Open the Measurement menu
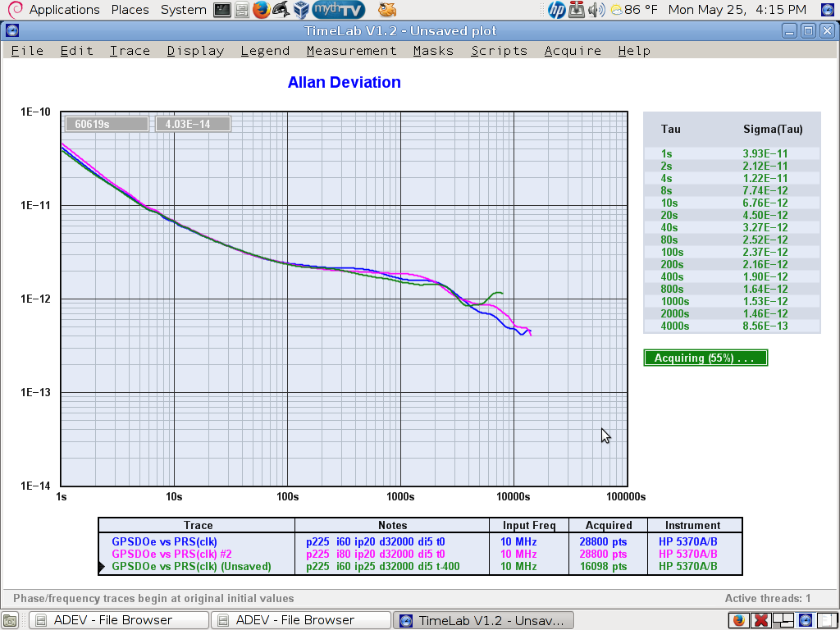Screen dimensions: 840x630 (351, 51)
